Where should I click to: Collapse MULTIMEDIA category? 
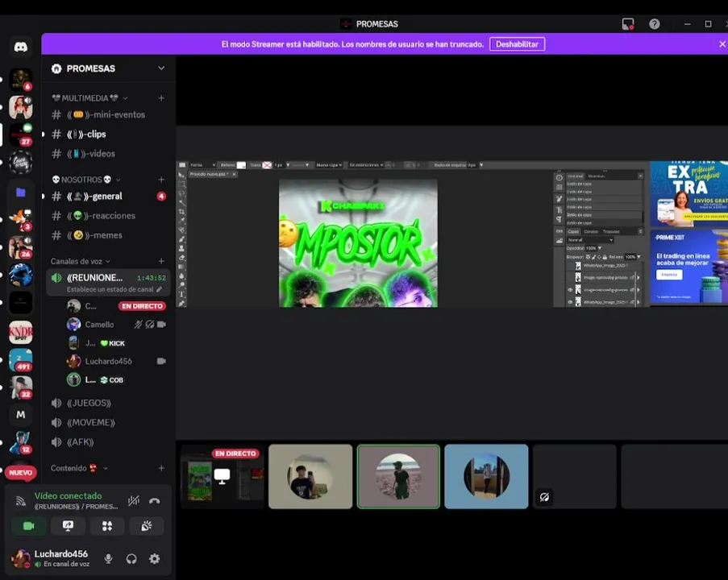(x=89, y=98)
